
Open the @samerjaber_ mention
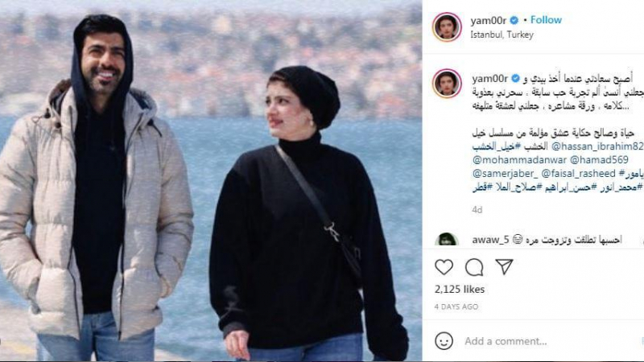506,173
